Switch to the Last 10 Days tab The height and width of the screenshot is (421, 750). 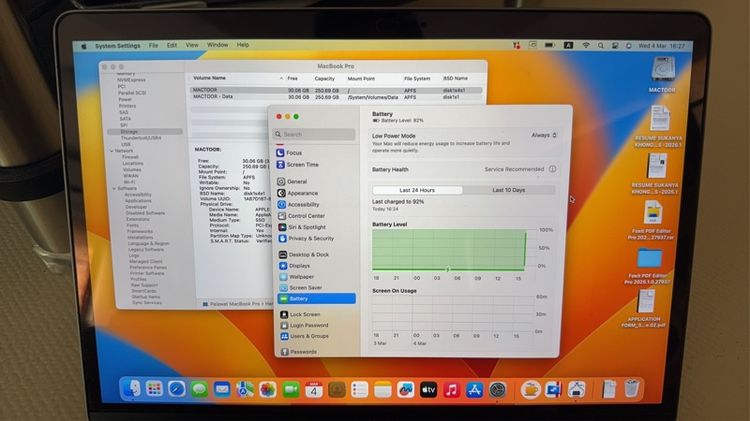(508, 190)
